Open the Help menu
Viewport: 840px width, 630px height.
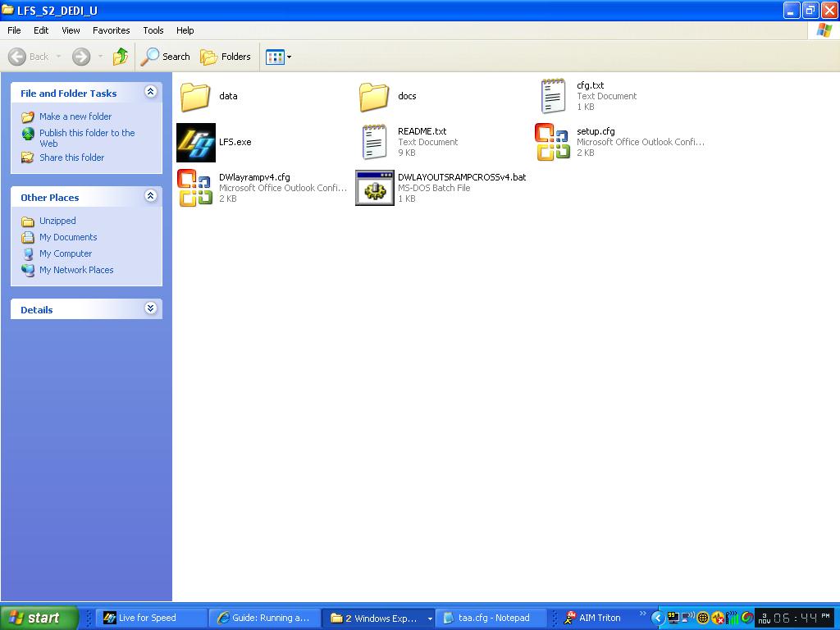click(185, 30)
